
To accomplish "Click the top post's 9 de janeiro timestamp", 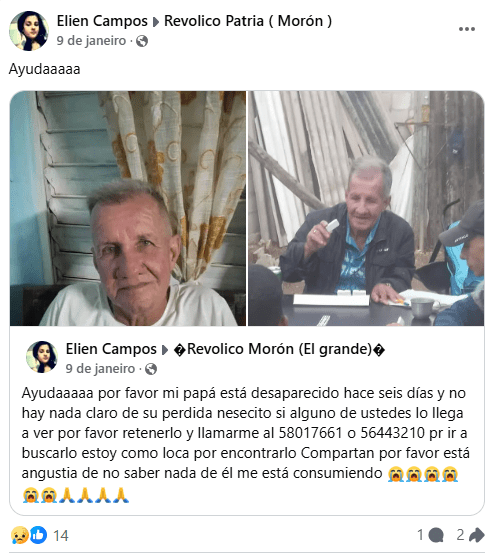I will pos(91,41).
